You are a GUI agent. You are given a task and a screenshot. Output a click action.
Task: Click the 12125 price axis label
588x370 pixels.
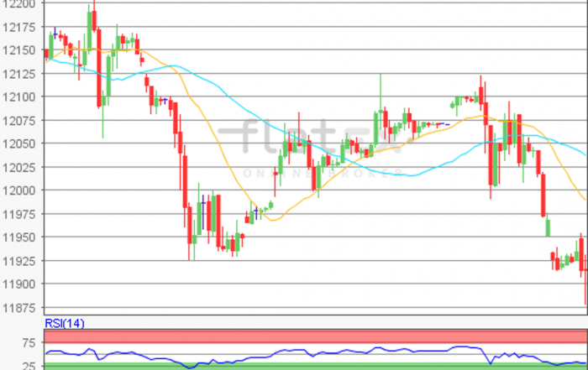[18, 75]
